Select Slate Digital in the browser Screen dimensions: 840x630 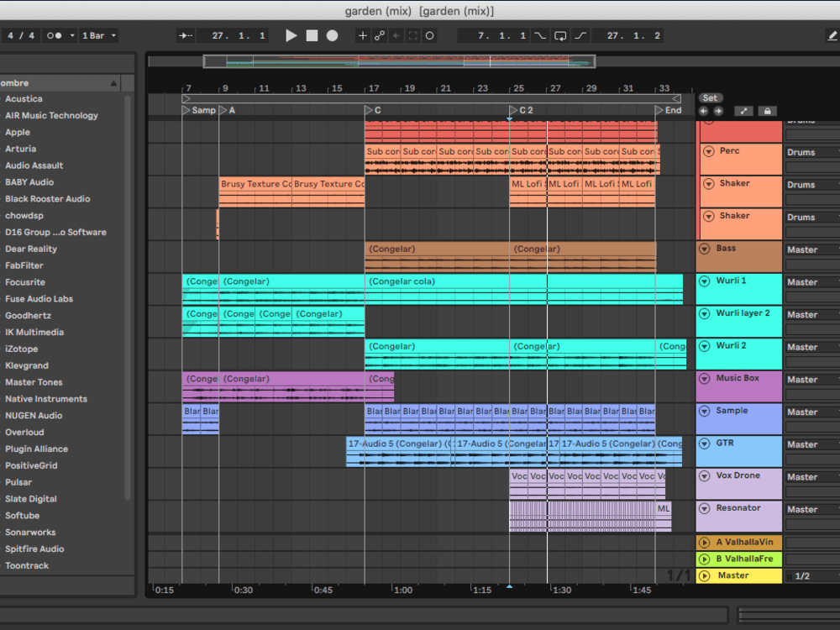(30, 499)
